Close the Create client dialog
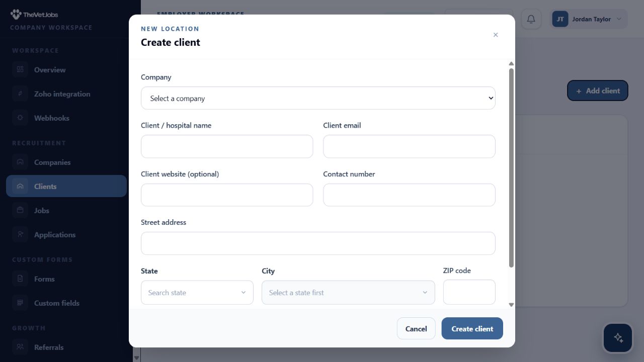 (x=496, y=35)
